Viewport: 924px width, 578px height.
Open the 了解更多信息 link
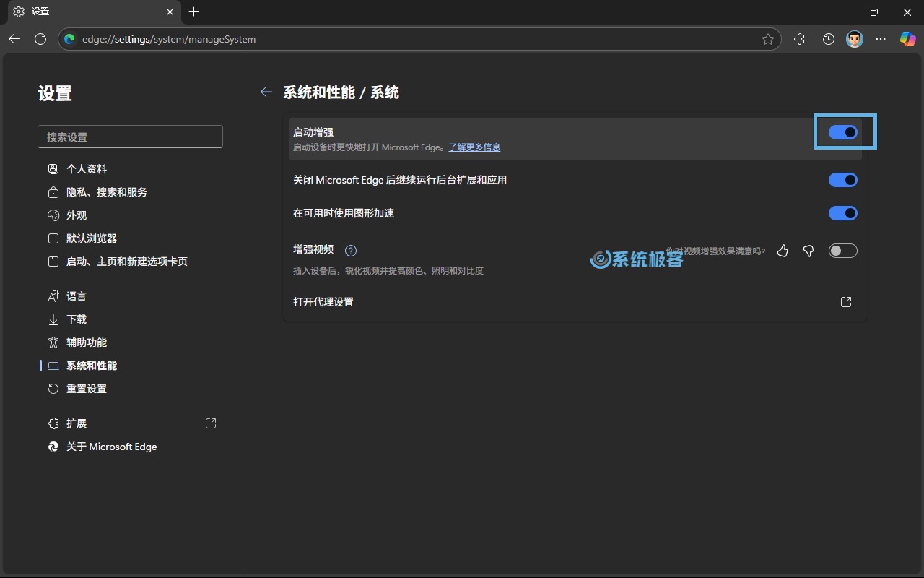(474, 147)
